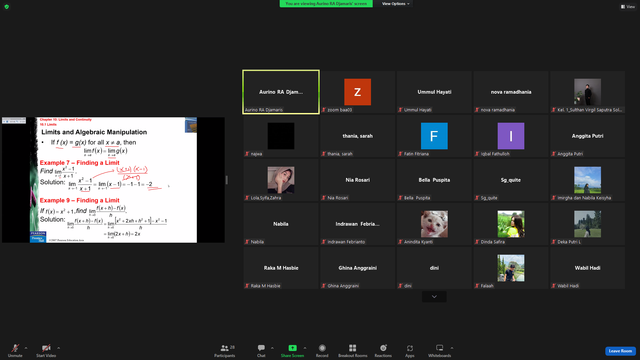Select the Indrawan Febrianto participant tile
This screenshot has width=640, height=360.
coord(358,224)
